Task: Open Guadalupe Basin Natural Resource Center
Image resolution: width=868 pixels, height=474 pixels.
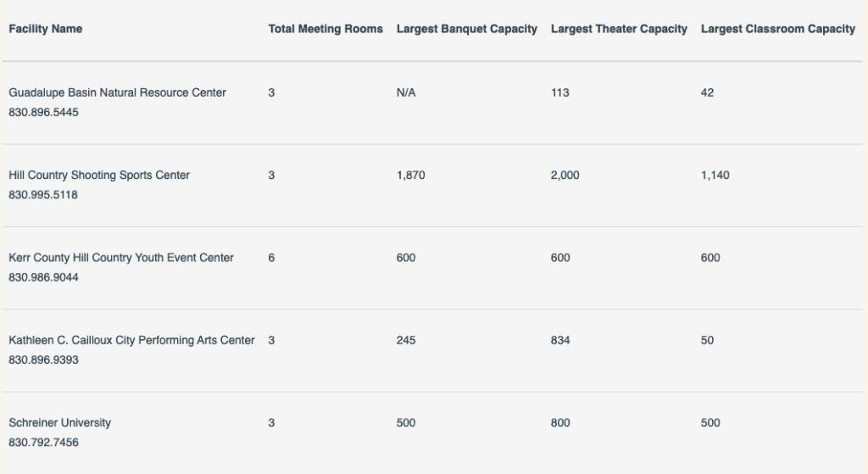Action: (117, 92)
